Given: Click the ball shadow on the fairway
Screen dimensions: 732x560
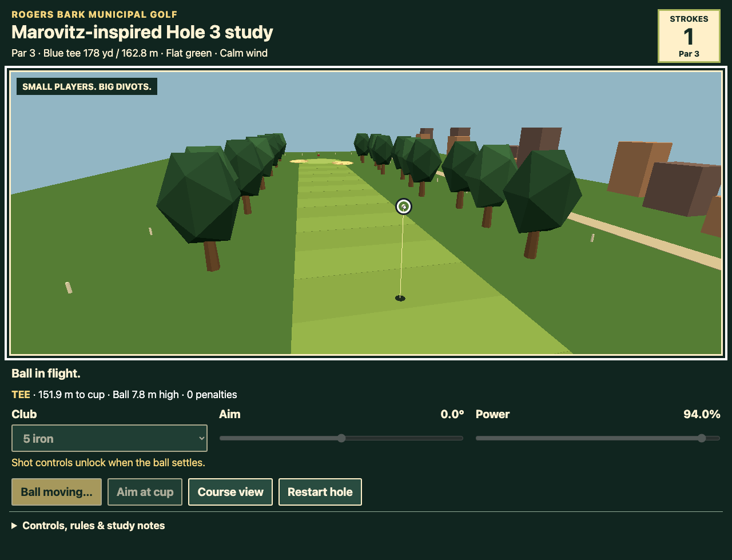Looking at the screenshot, I should coord(400,298).
